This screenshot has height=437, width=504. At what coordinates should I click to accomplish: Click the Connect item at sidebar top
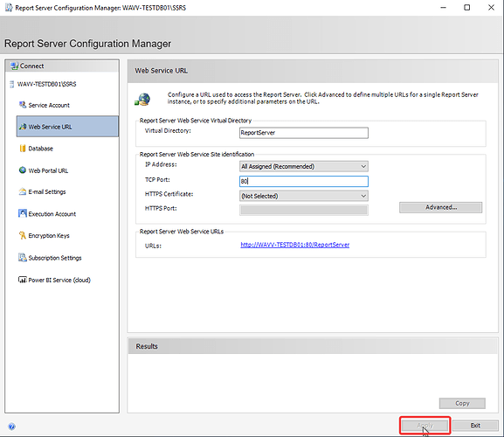coord(62,66)
